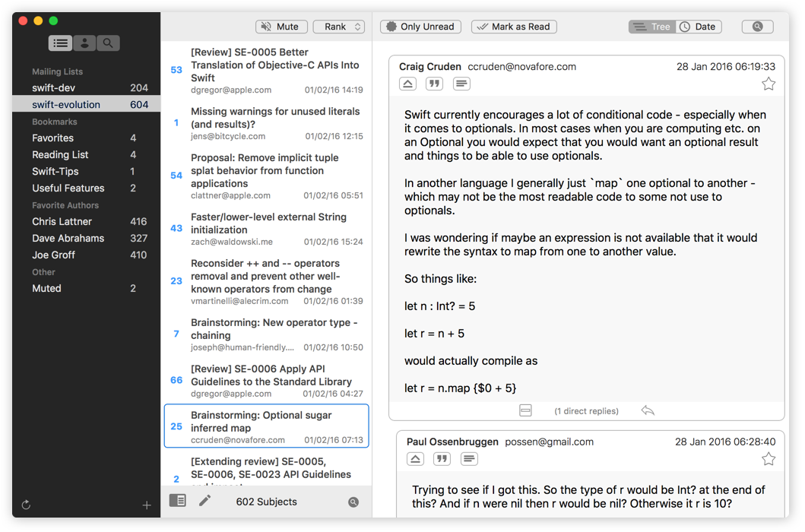This screenshot has height=532, width=805.
Task: Open Remove implicit tuple splat proposal thread
Action: pyautogui.click(x=267, y=176)
